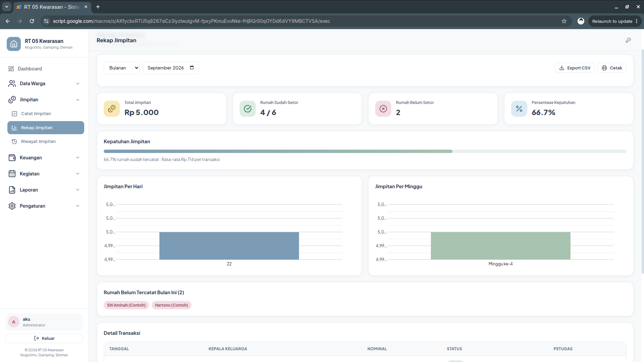Click the Persentase Kepatuhan percent icon
Image resolution: width=644 pixels, height=362 pixels.
click(x=519, y=109)
